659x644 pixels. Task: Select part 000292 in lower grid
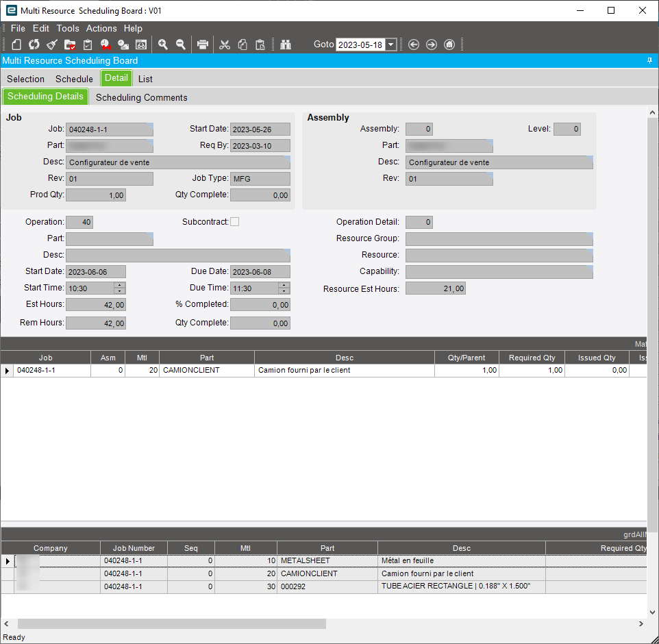(327, 586)
